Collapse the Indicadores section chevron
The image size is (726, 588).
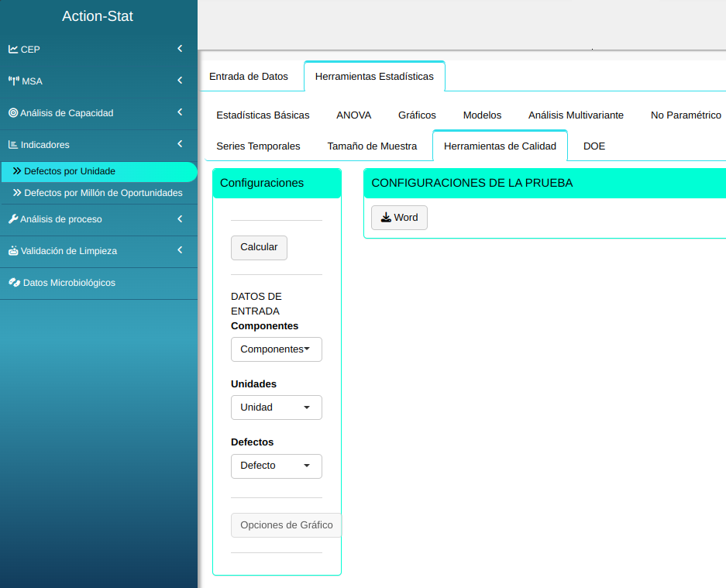coord(180,144)
